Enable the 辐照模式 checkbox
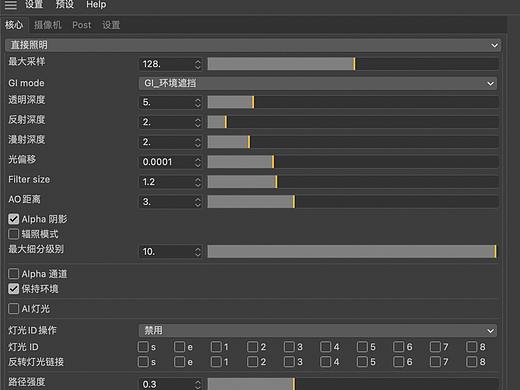520x390 pixels. tap(13, 234)
